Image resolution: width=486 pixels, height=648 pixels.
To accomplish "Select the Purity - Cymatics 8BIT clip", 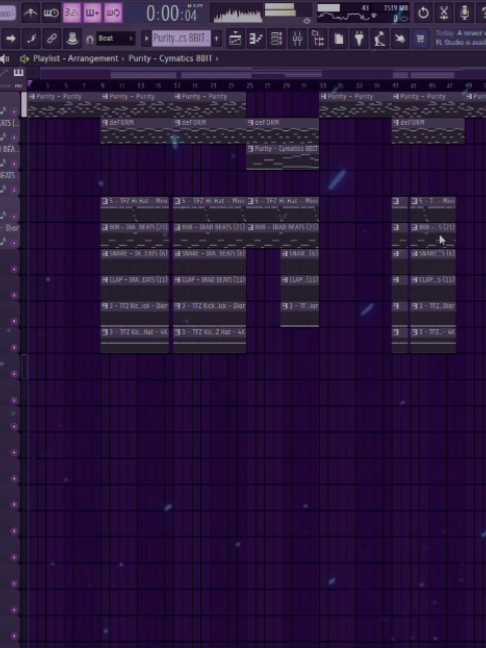I will 283,157.
